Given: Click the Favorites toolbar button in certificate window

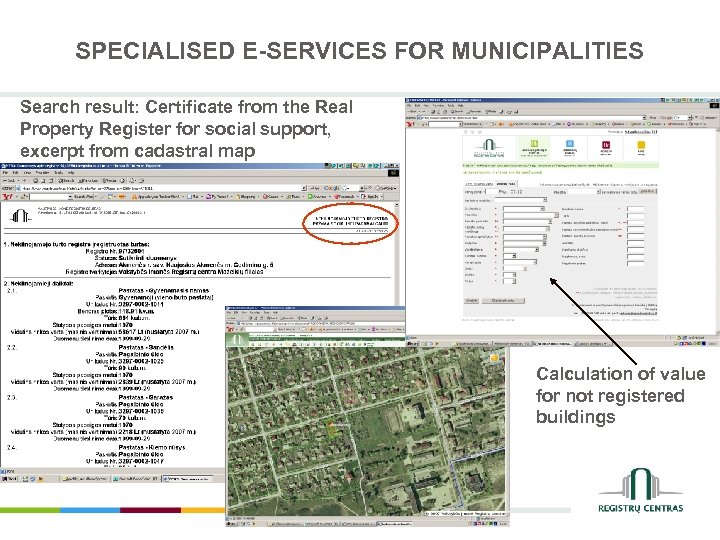Looking at the screenshot, I should 88,181.
